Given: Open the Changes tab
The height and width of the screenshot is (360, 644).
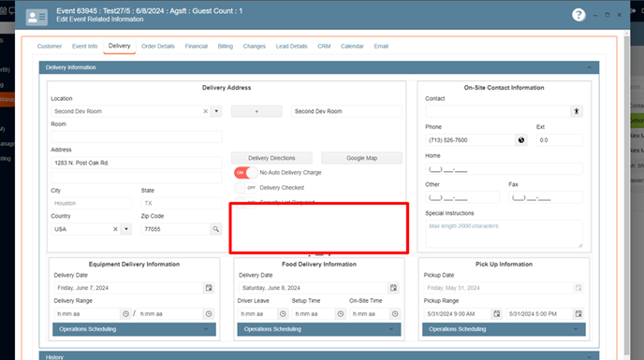Looking at the screenshot, I should 255,46.
